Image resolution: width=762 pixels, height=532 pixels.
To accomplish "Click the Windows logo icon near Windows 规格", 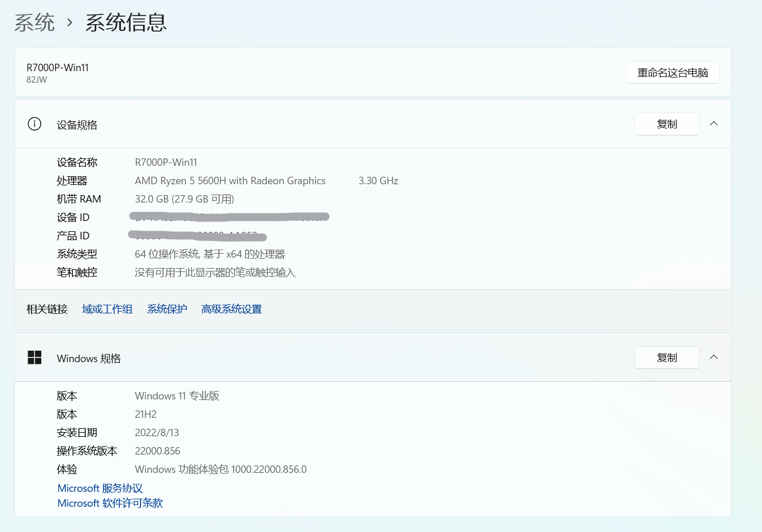I will (x=34, y=357).
